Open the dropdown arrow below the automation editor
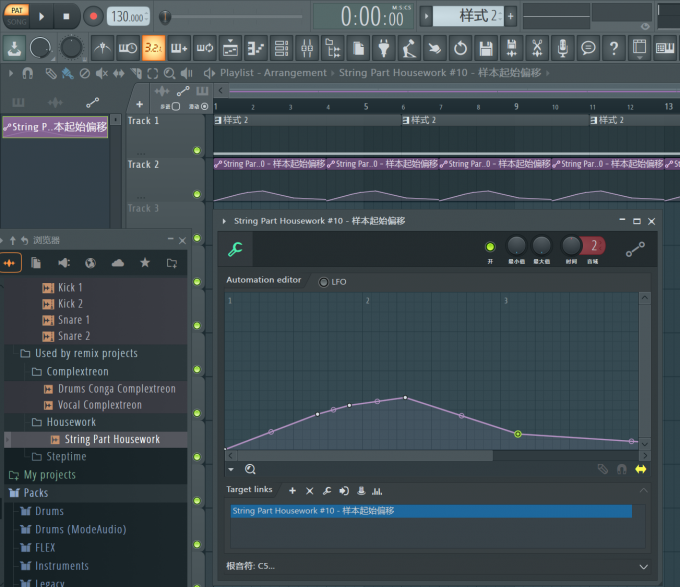The image size is (680, 587). coord(231,469)
